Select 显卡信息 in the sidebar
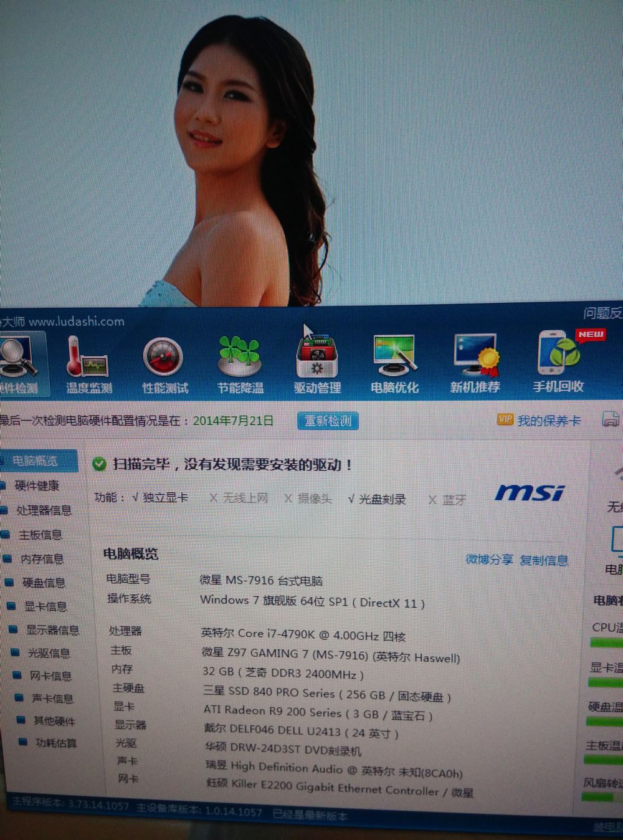The width and height of the screenshot is (623, 840). coord(45,606)
